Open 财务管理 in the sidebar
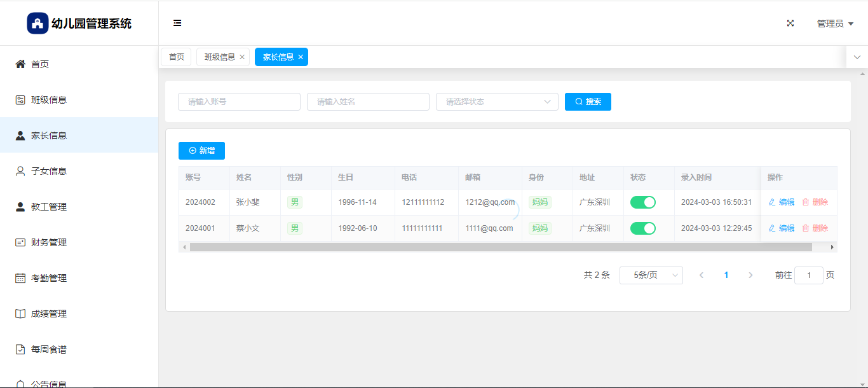Viewport: 868px width, 388px height. [x=48, y=242]
